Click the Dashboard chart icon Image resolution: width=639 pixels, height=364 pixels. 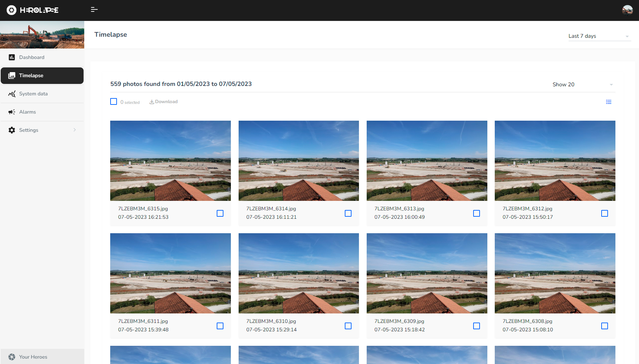point(12,57)
